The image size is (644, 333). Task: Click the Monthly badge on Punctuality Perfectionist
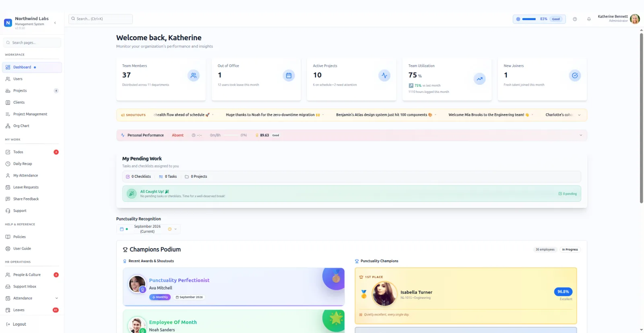pos(160,297)
